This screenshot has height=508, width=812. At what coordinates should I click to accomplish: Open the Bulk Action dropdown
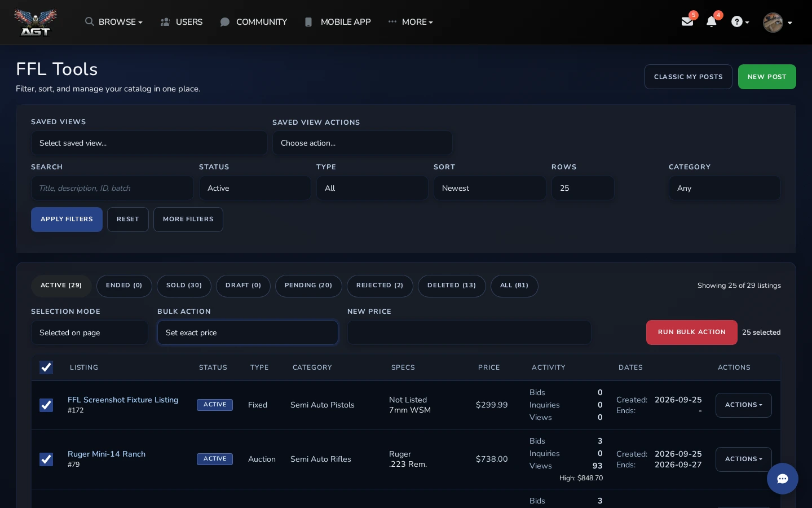[x=248, y=332]
